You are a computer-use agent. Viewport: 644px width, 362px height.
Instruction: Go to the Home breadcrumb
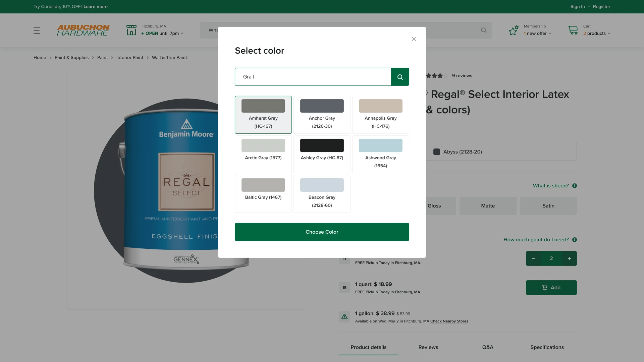pyautogui.click(x=40, y=58)
